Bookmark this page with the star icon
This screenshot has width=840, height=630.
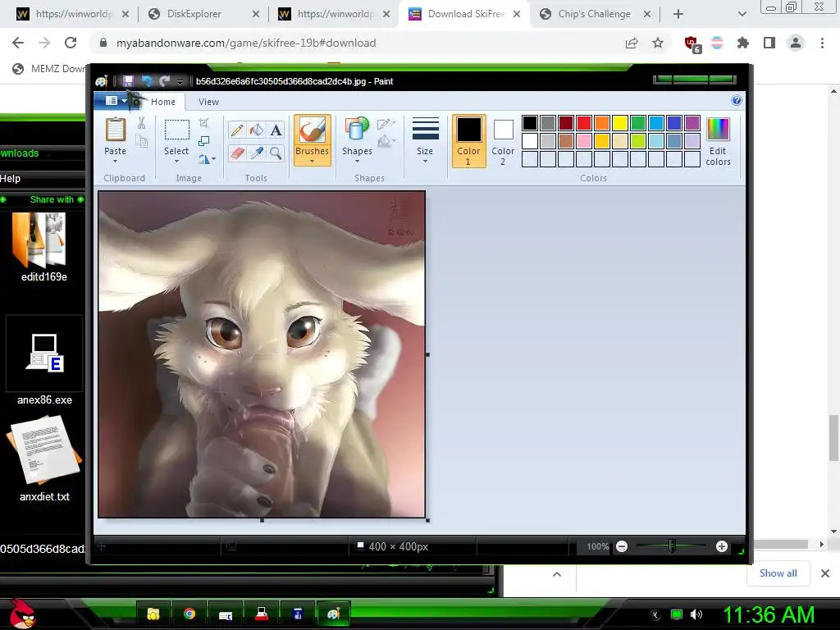[x=658, y=43]
